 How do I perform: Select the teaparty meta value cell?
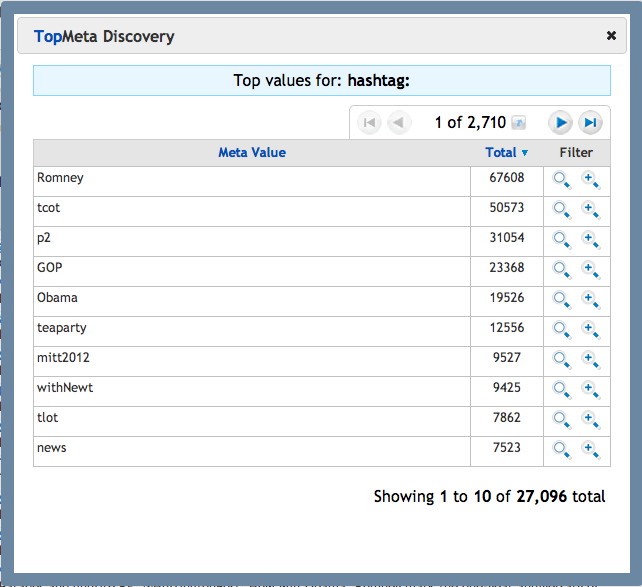tap(252, 331)
